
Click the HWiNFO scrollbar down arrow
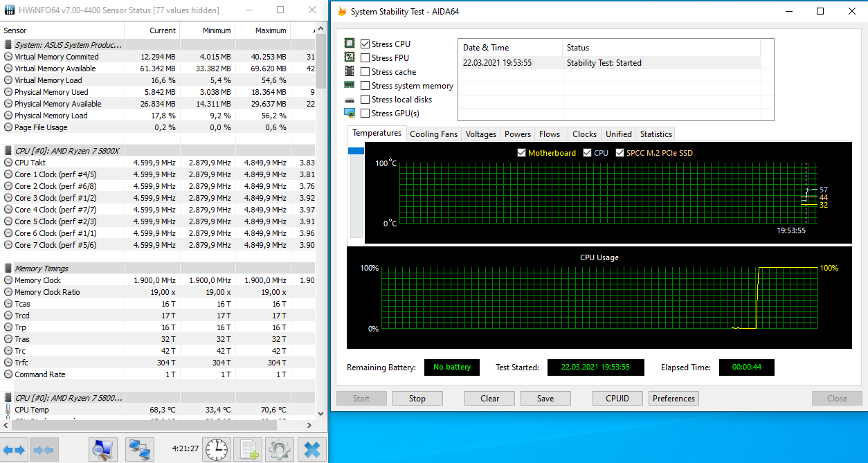pos(320,413)
